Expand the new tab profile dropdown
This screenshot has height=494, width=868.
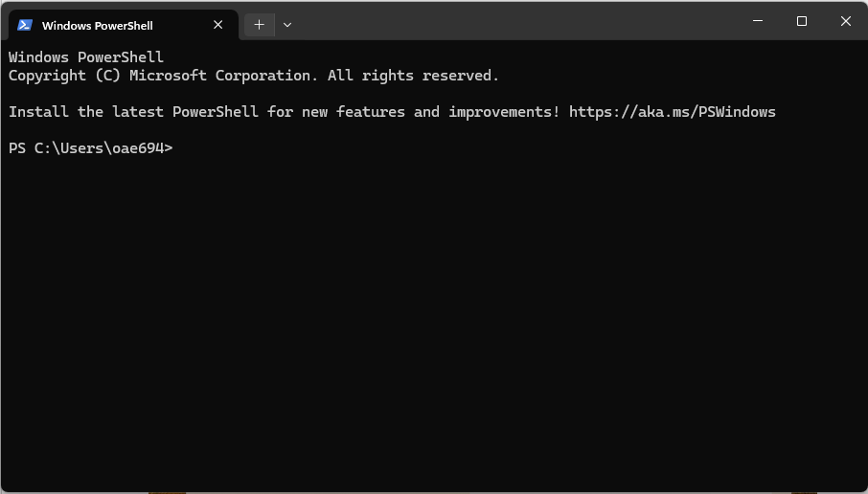click(287, 25)
